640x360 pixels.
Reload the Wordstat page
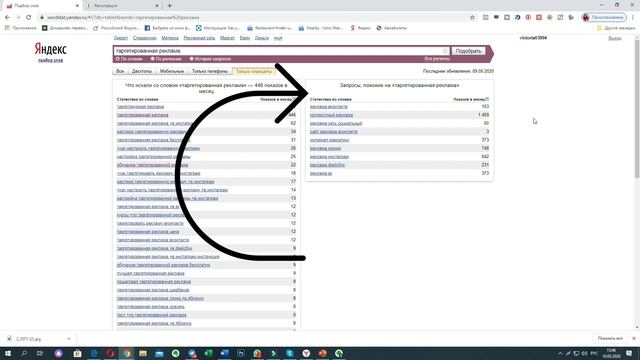click(x=29, y=18)
